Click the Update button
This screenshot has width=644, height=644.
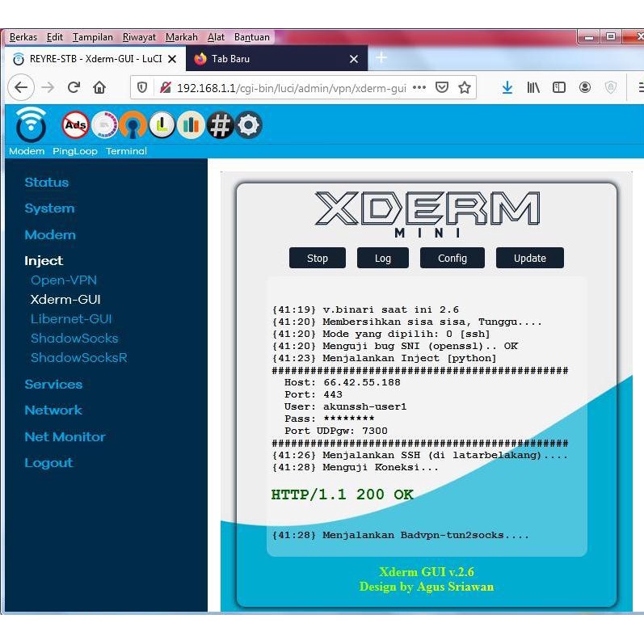(x=530, y=258)
